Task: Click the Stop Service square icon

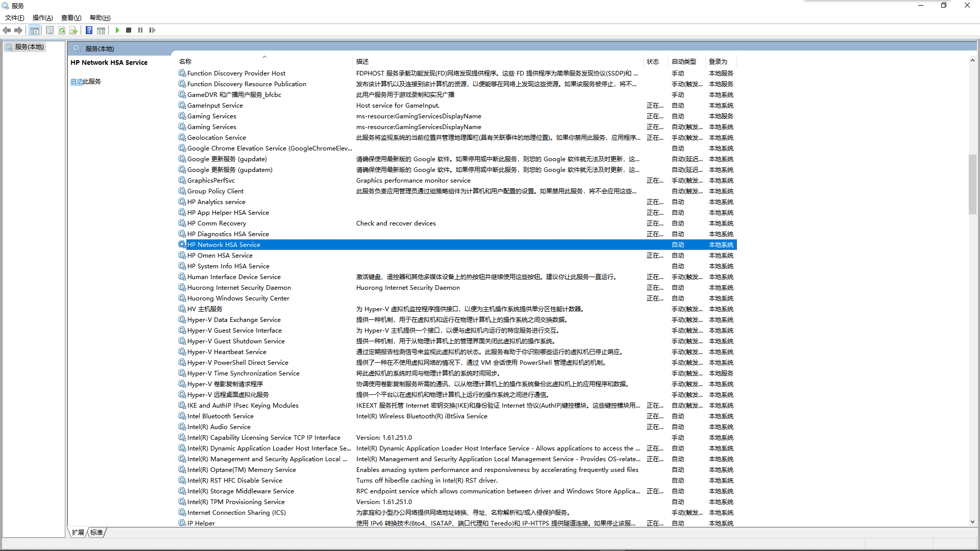Action: click(129, 31)
